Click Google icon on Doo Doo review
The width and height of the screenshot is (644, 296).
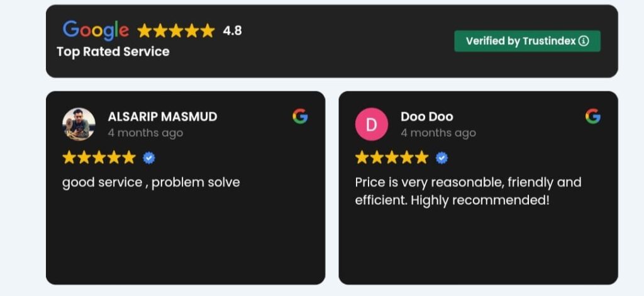click(x=592, y=116)
